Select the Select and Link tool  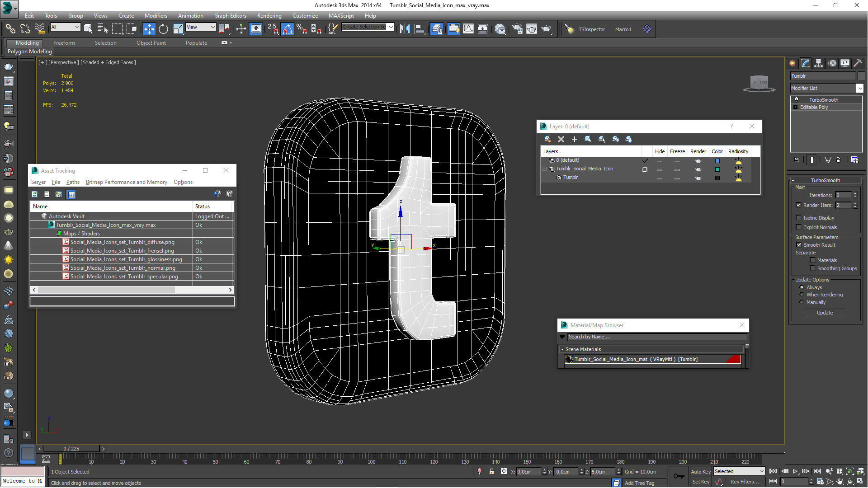coord(10,29)
